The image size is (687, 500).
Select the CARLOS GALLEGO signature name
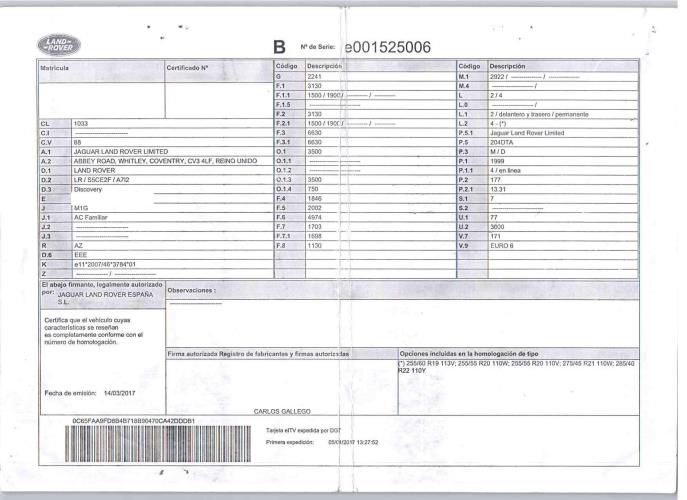(282, 411)
